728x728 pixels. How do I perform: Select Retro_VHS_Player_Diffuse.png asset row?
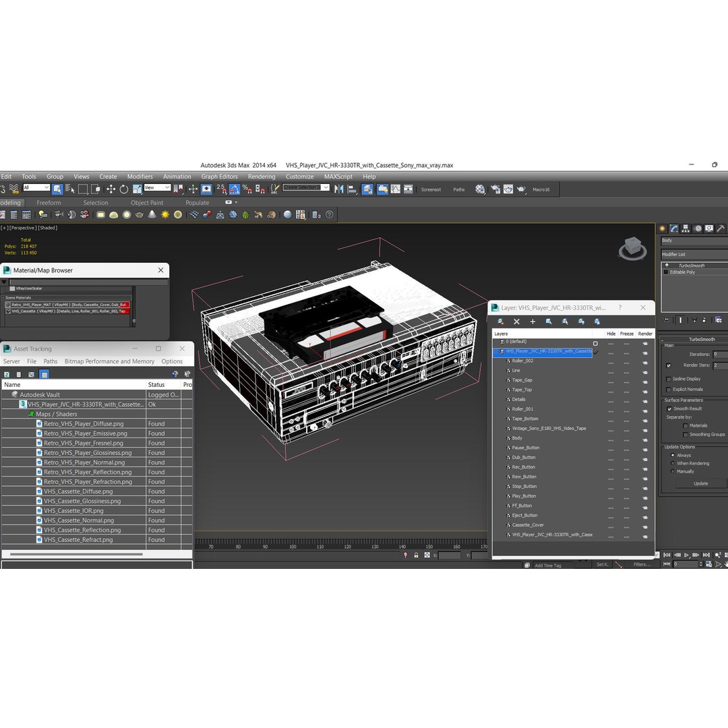click(x=96, y=424)
